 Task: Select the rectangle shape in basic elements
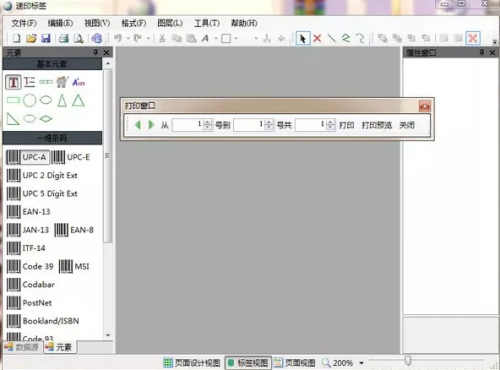(x=13, y=100)
